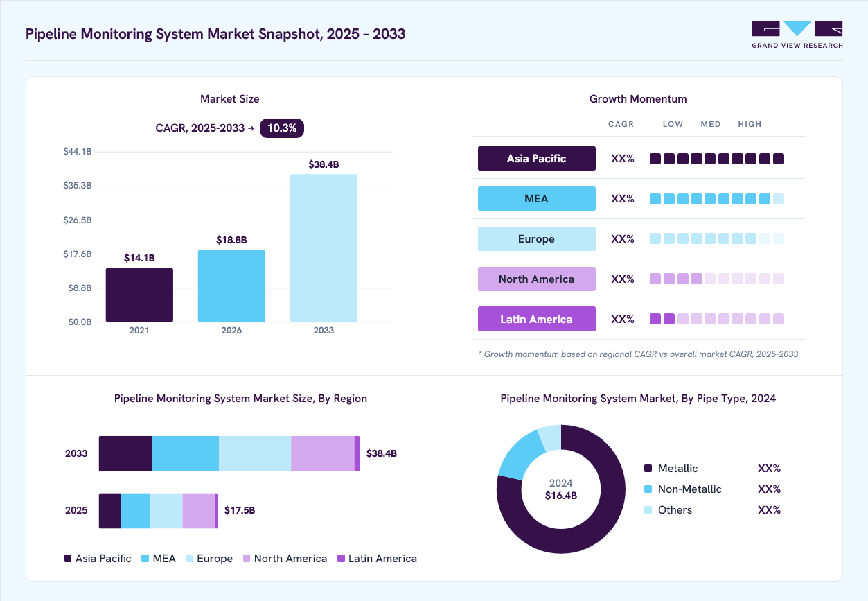The width and height of the screenshot is (868, 601).
Task: Click North America legend swatch below bars
Action: pyautogui.click(x=247, y=559)
